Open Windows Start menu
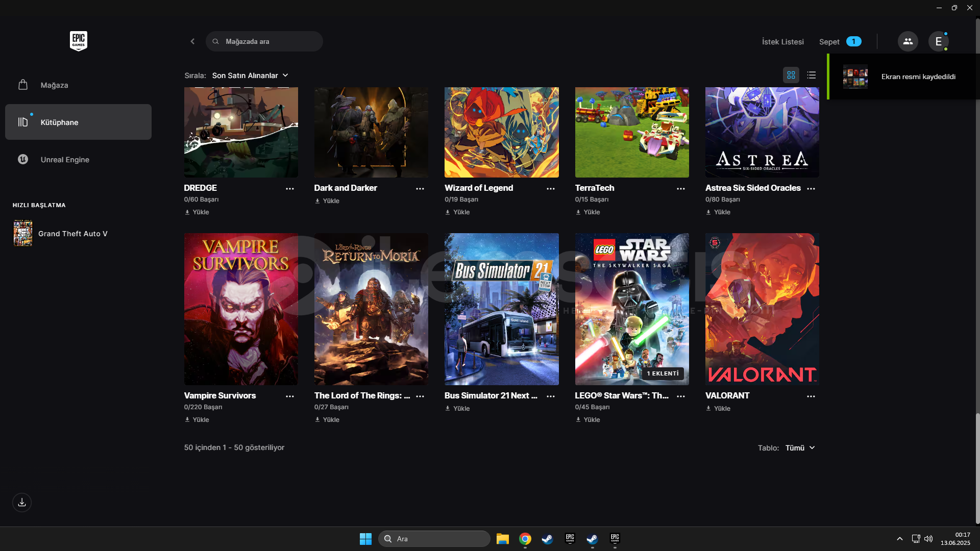 coord(365,539)
